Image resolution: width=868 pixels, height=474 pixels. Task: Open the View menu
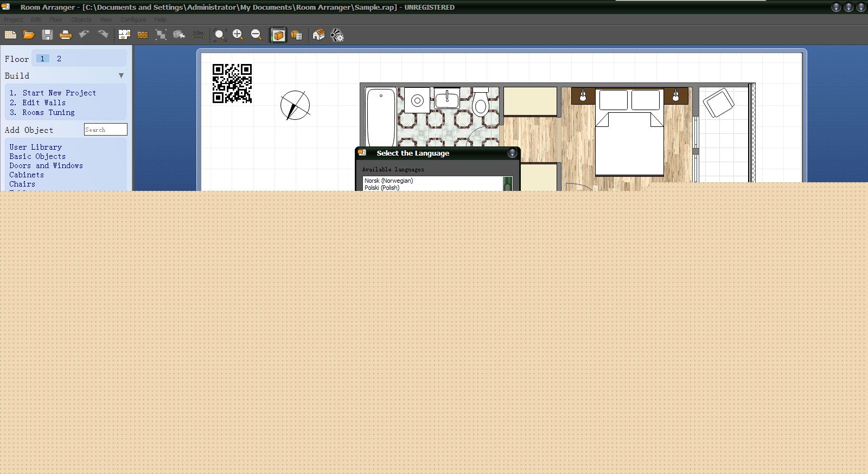coord(106,20)
